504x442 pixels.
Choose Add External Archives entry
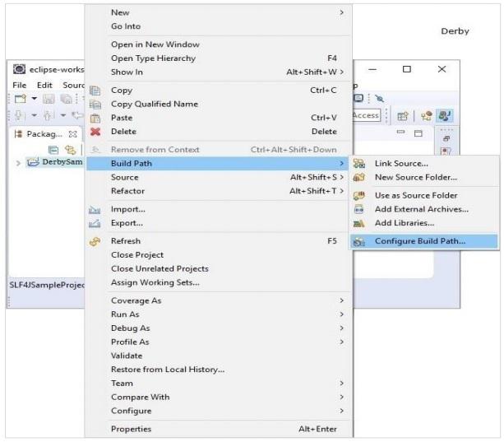[424, 209]
